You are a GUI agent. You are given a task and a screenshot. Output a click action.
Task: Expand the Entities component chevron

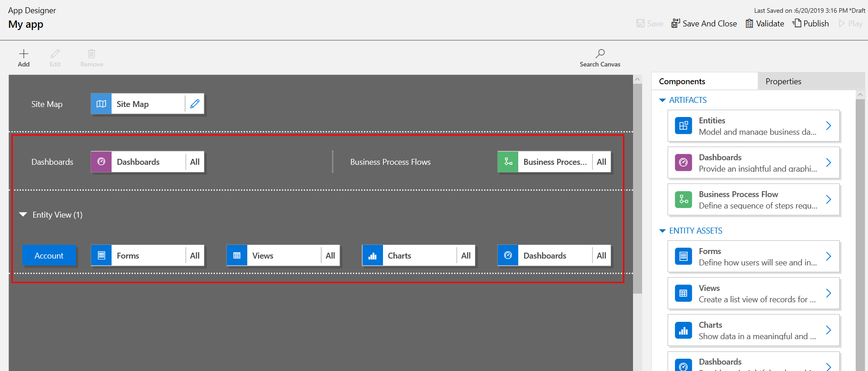828,126
